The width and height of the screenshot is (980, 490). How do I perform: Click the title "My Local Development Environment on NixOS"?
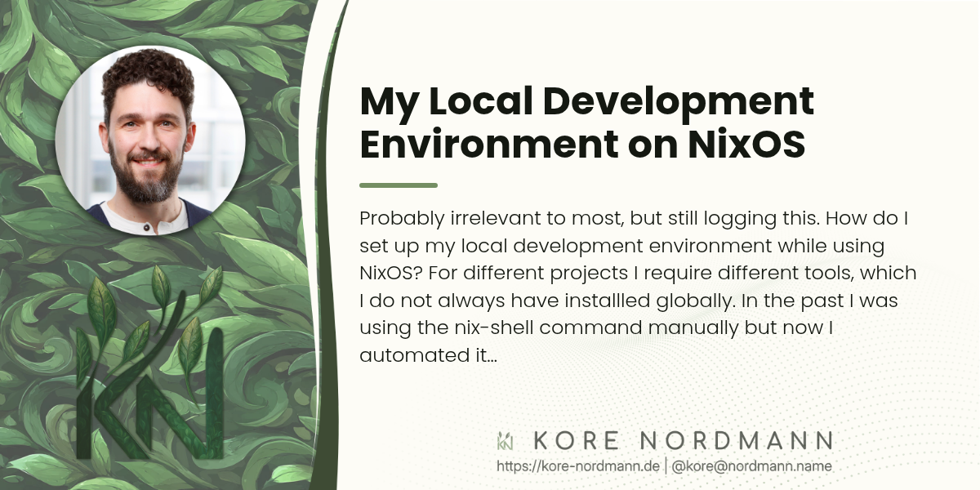point(587,122)
